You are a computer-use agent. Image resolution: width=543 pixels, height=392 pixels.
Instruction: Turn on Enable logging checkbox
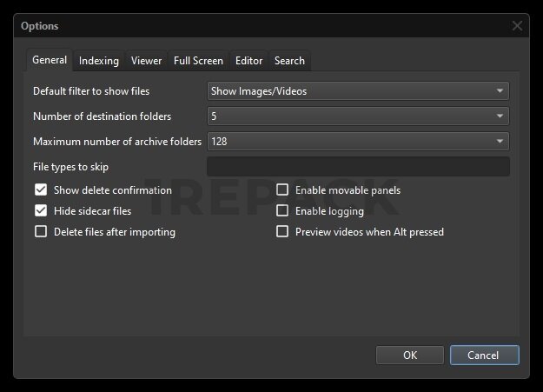[x=282, y=211]
